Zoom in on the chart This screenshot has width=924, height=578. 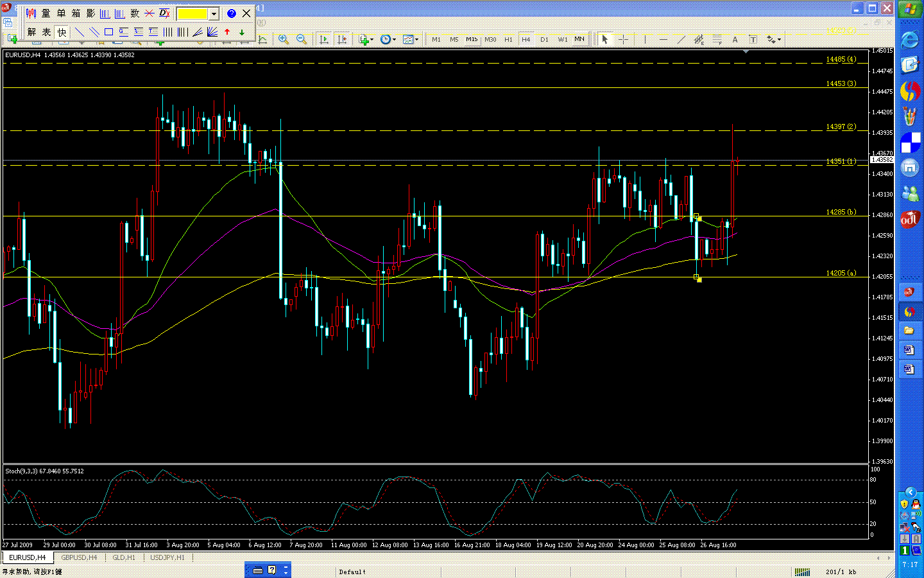pos(283,39)
